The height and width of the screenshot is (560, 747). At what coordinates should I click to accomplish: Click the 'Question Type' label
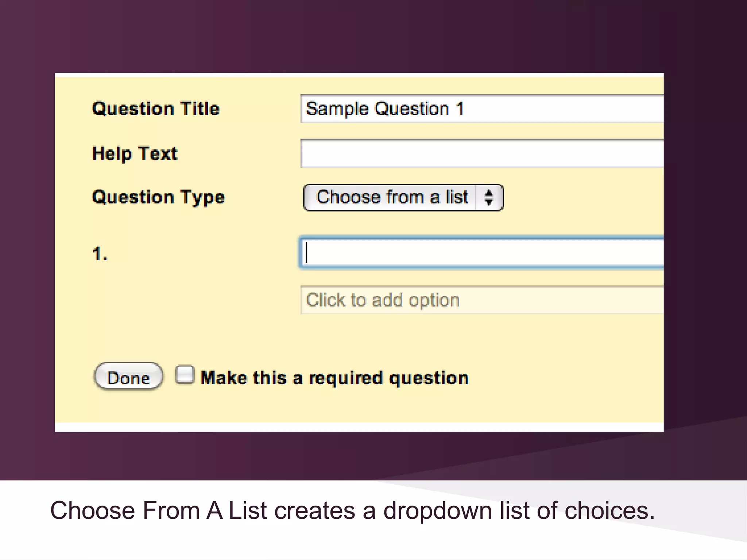[x=158, y=197]
